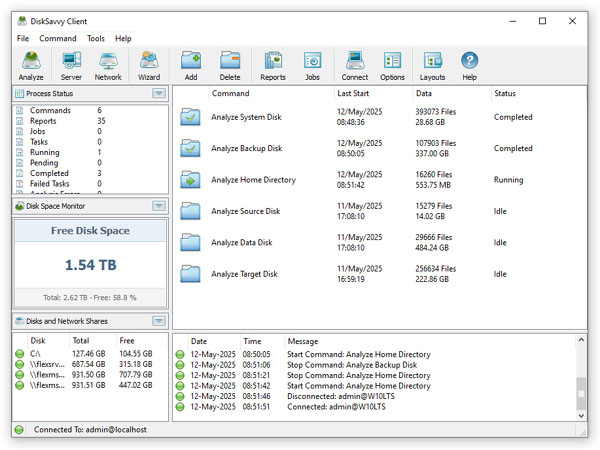Screen dimensions: 600x450
Task: Click the Disconnected: admin@W10LTS log message
Action: click(x=341, y=396)
